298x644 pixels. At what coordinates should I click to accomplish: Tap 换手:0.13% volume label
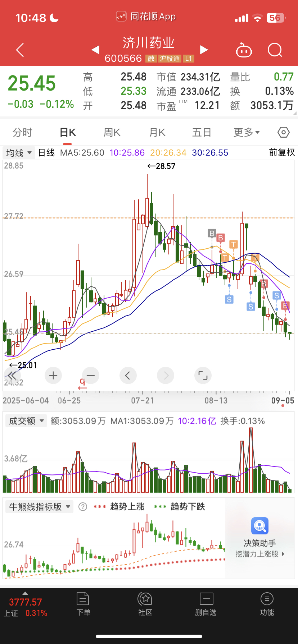243,421
